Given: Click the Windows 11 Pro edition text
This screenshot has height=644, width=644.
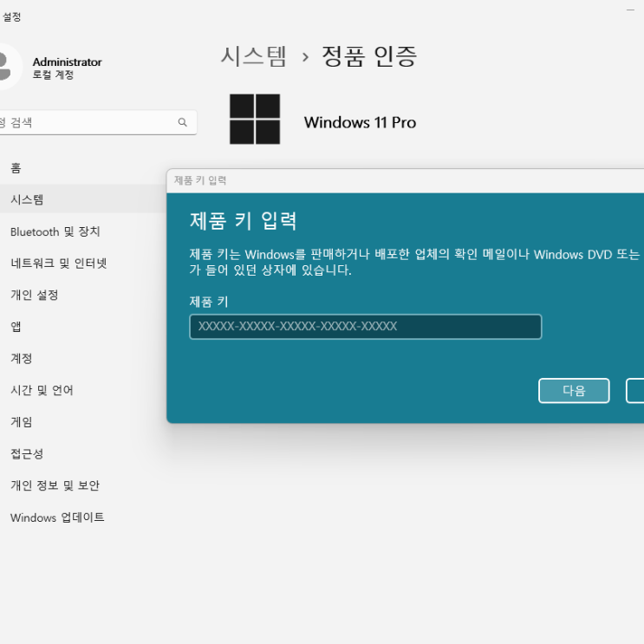Looking at the screenshot, I should [360, 122].
